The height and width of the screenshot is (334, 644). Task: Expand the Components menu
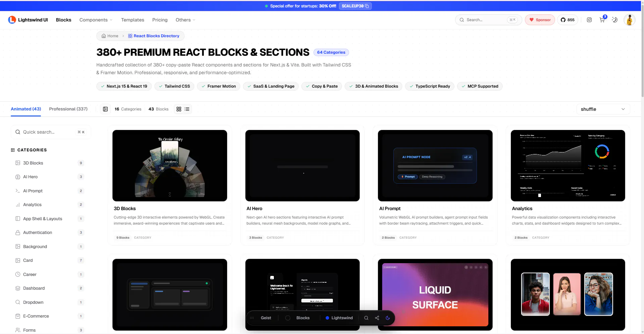tap(96, 20)
